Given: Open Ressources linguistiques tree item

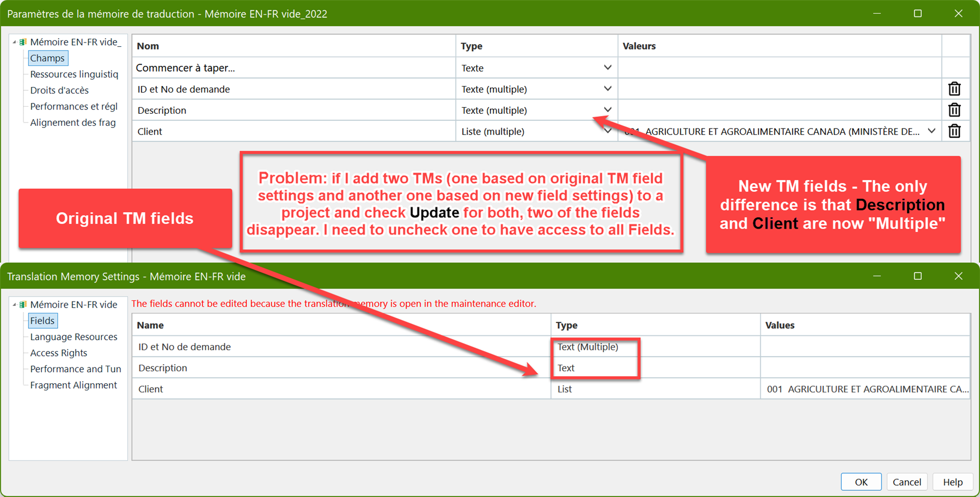Looking at the screenshot, I should pos(74,74).
